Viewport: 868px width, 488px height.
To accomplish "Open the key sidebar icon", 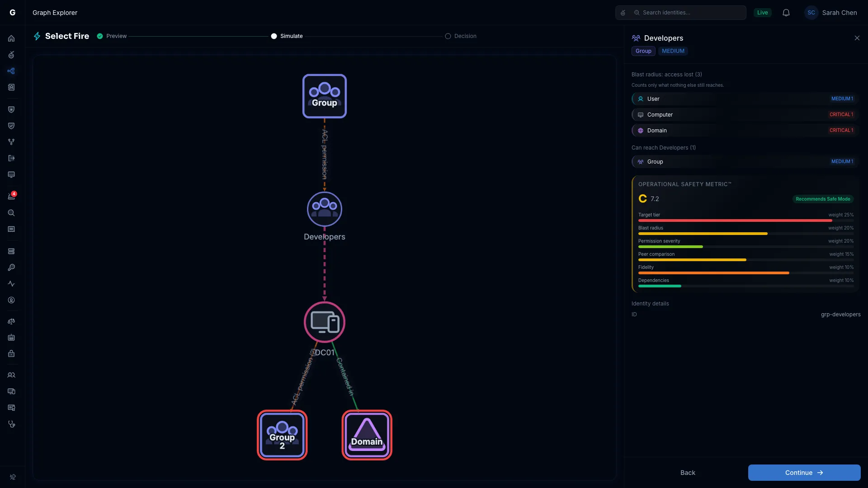I will pyautogui.click(x=11, y=267).
